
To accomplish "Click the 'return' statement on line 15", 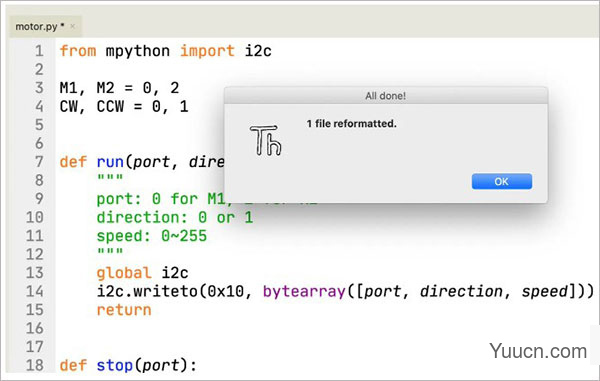I will [x=124, y=310].
